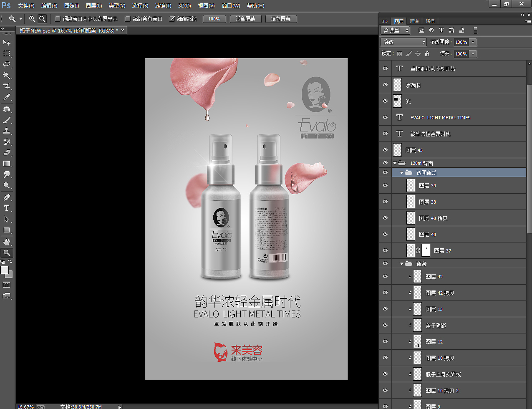Toggle 调整窗口大小以满屏显示 checkbox
The height and width of the screenshot is (409, 532).
pyautogui.click(x=58, y=19)
